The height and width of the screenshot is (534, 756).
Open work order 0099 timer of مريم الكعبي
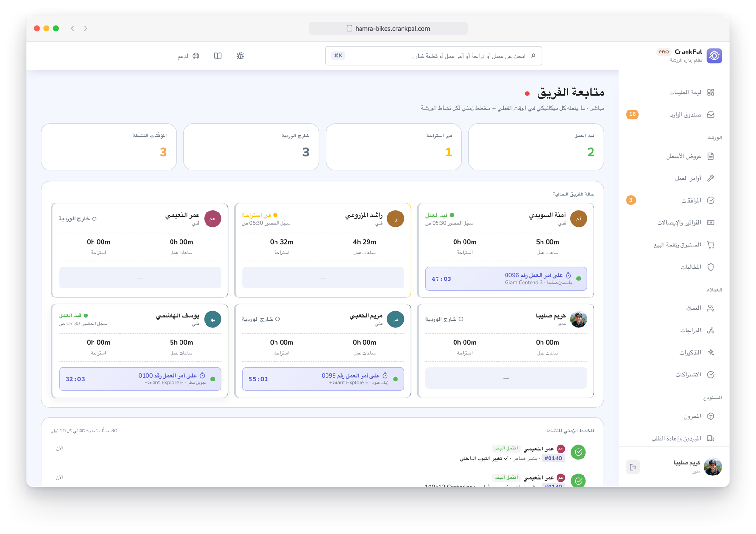coord(323,379)
